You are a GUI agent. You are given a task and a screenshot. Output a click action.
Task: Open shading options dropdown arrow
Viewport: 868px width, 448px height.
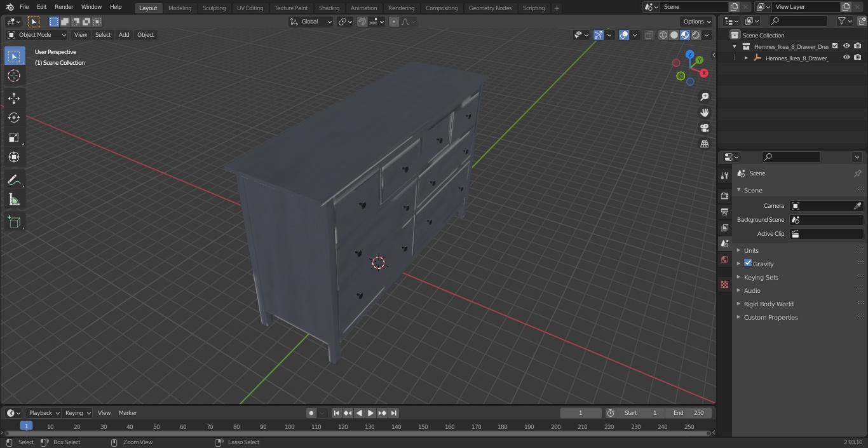707,35
